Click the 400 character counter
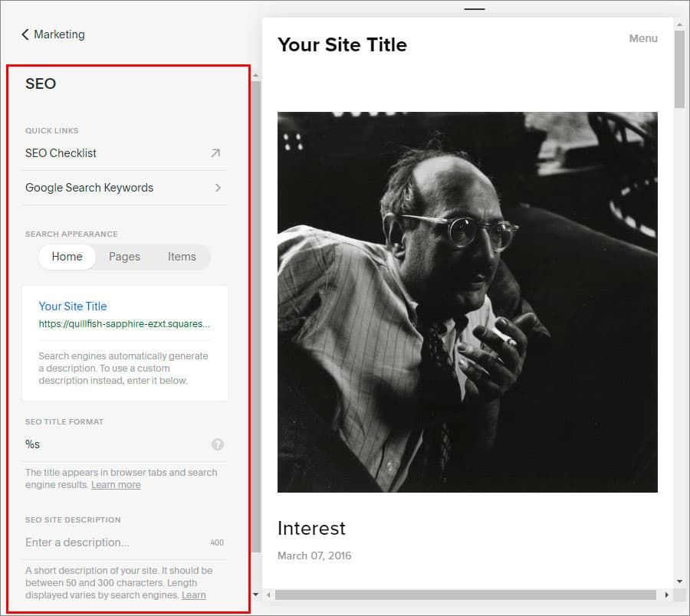The height and width of the screenshot is (616, 690). (x=217, y=543)
